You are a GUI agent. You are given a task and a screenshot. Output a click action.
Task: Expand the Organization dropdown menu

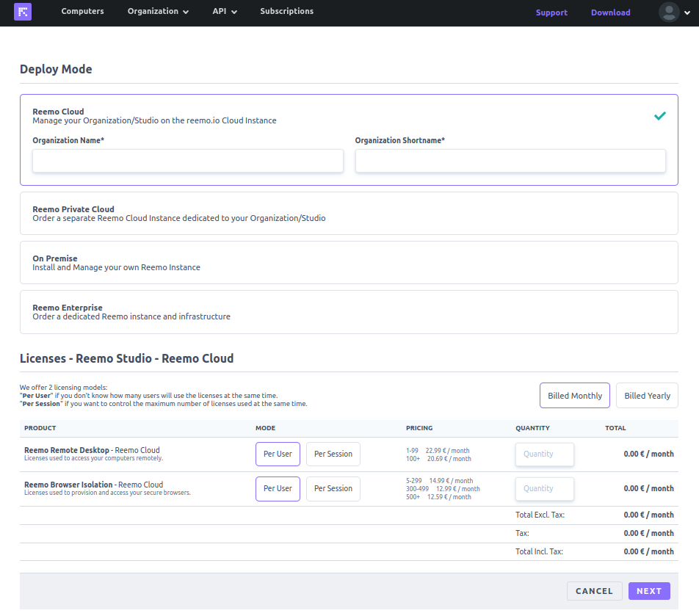158,11
